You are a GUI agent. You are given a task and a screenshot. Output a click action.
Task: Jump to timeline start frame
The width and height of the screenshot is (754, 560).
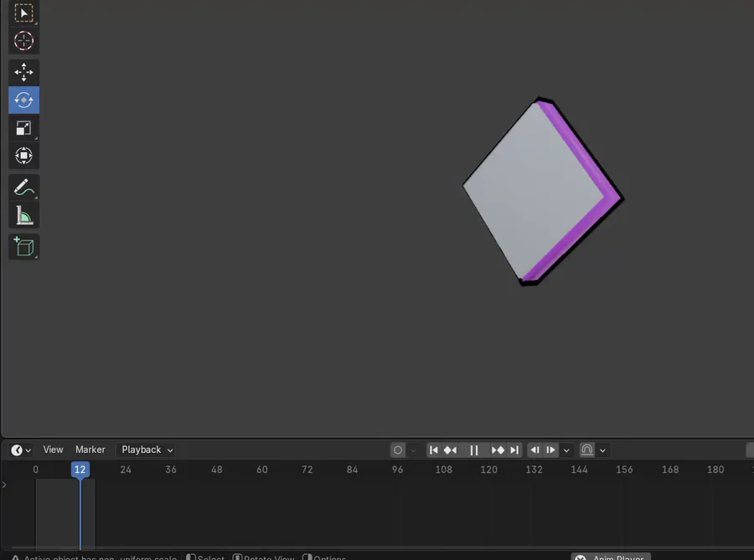click(434, 450)
